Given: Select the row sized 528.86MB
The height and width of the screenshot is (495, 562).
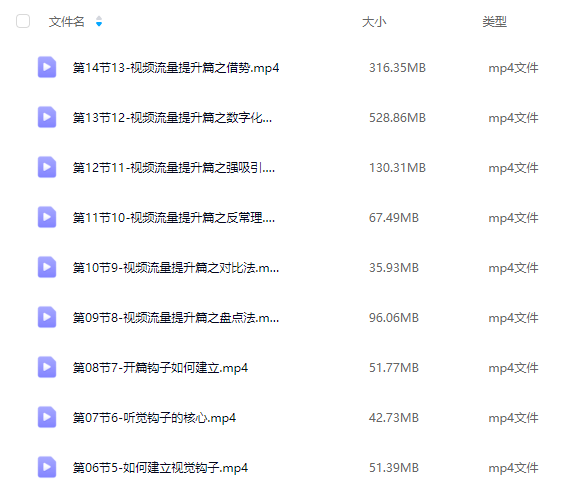Looking at the screenshot, I should 281,118.
